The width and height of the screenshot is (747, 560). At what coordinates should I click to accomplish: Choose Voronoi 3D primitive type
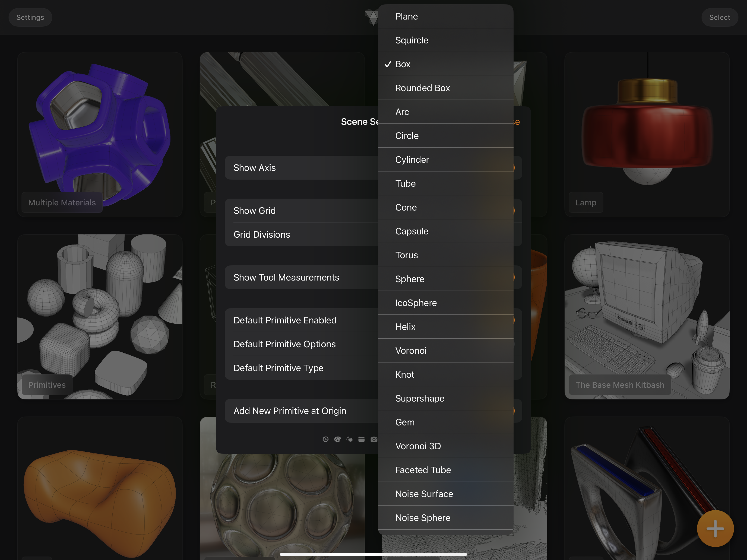[446, 446]
